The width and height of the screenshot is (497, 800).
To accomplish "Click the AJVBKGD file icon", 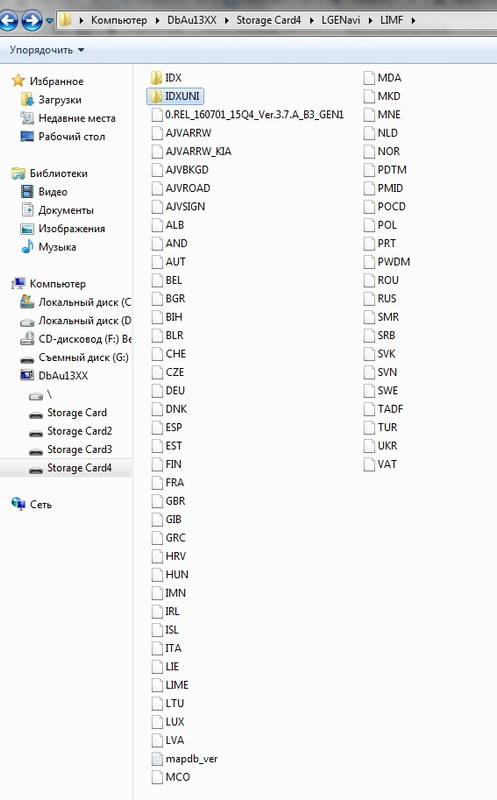I will [157, 169].
